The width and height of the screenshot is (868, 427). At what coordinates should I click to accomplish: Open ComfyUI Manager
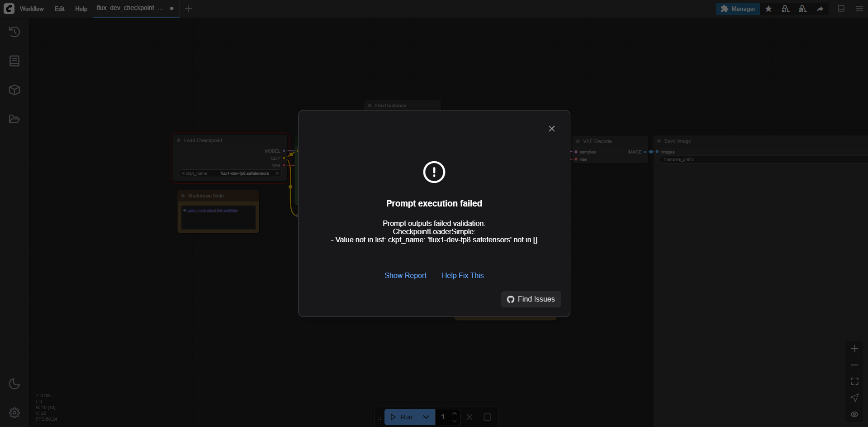point(738,9)
